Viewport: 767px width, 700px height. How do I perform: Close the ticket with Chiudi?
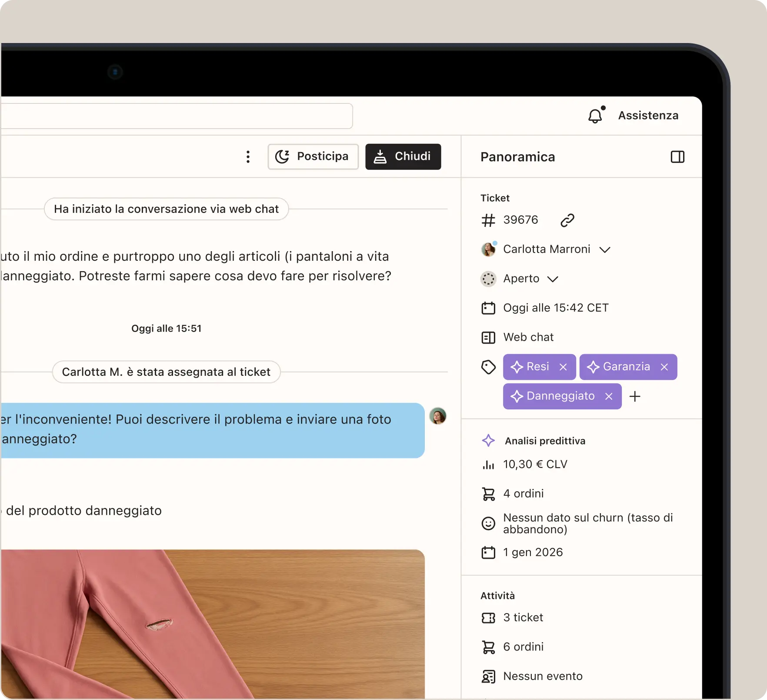pos(403,157)
